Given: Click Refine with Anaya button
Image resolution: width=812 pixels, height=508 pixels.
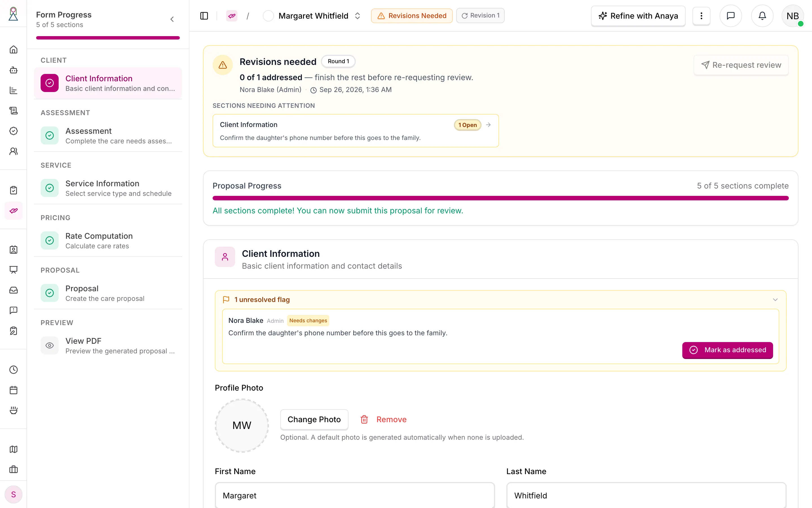Looking at the screenshot, I should pos(638,16).
